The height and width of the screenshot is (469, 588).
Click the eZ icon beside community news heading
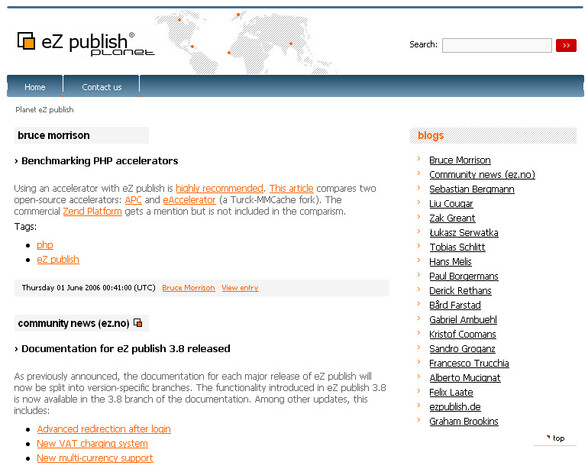click(x=138, y=322)
